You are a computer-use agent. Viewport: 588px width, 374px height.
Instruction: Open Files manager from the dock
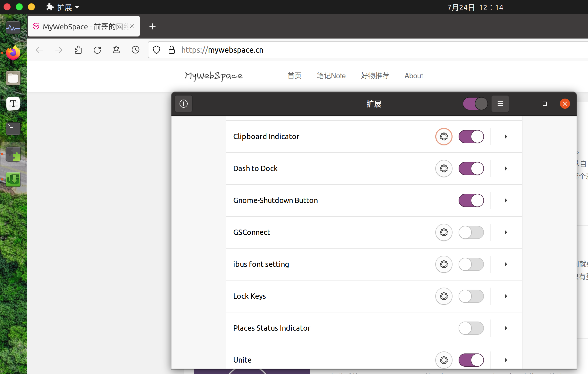(13, 78)
